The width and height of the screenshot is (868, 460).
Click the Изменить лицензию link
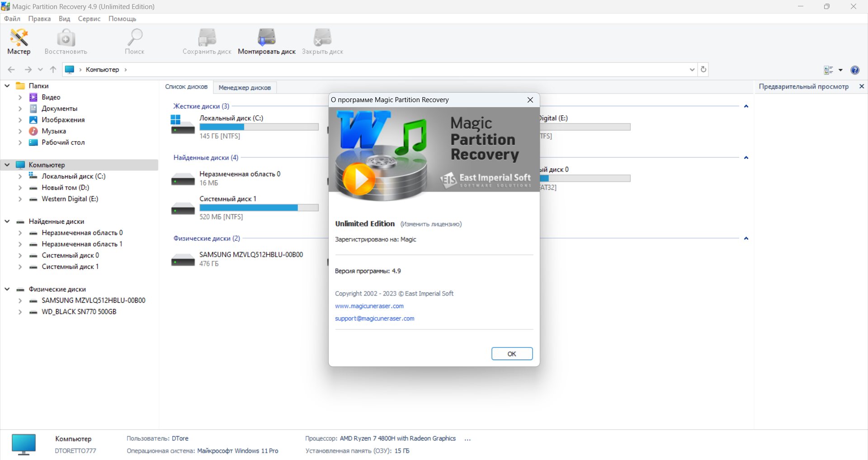pos(431,224)
